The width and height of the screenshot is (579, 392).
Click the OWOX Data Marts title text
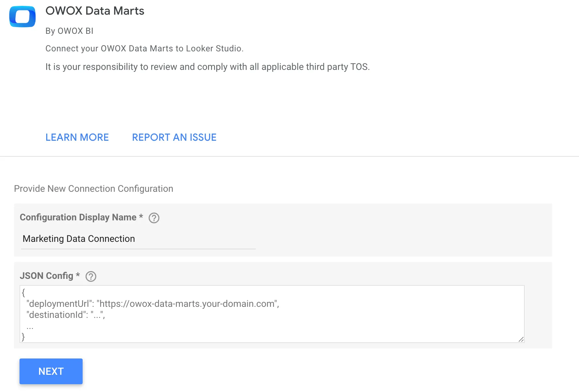click(x=95, y=11)
